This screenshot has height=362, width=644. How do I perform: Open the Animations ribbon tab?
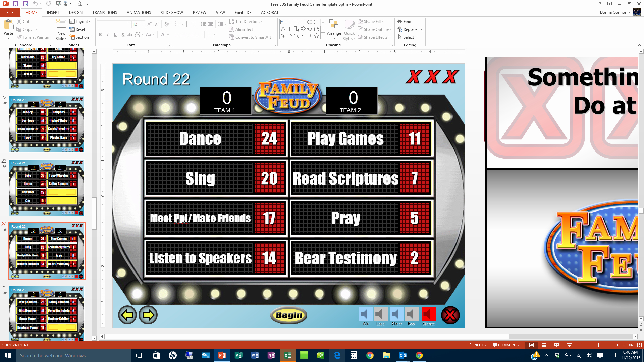(139, 12)
